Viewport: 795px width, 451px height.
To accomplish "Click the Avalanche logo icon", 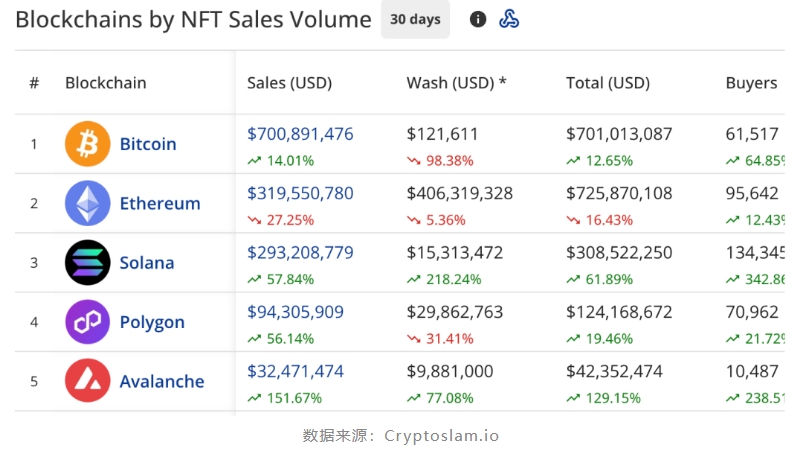I will 87,381.
